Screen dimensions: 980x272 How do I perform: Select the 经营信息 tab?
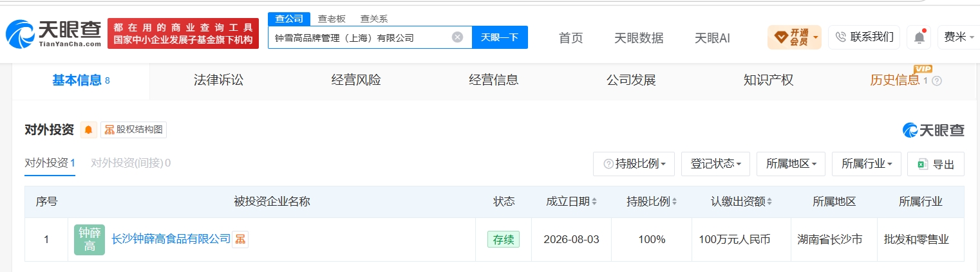[494, 81]
